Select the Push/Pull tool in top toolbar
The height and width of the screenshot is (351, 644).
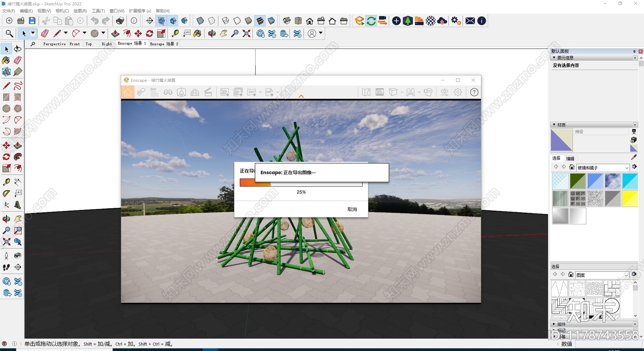tap(115, 33)
